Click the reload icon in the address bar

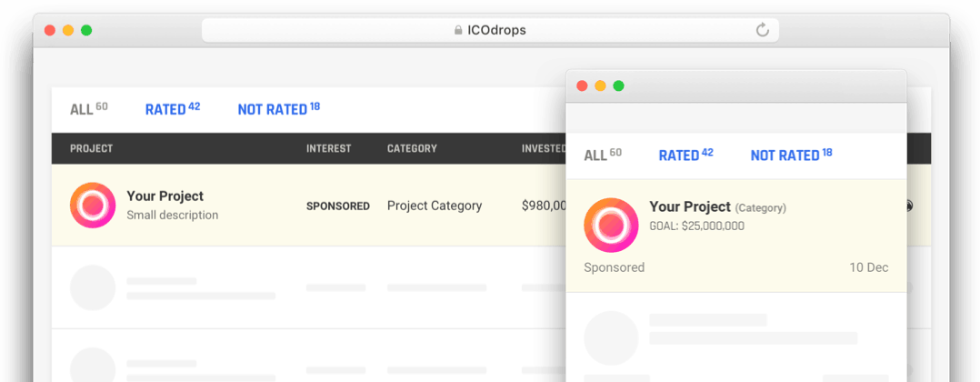coord(763,30)
